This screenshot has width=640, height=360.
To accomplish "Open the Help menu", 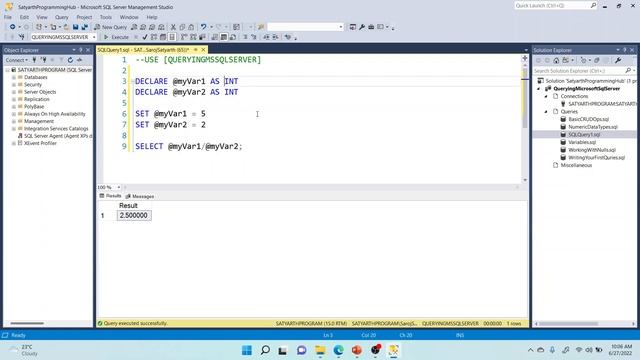I will pos(152,17).
